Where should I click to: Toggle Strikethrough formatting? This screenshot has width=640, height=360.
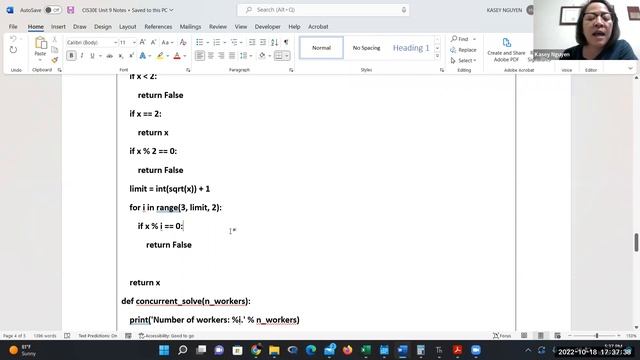(109, 56)
